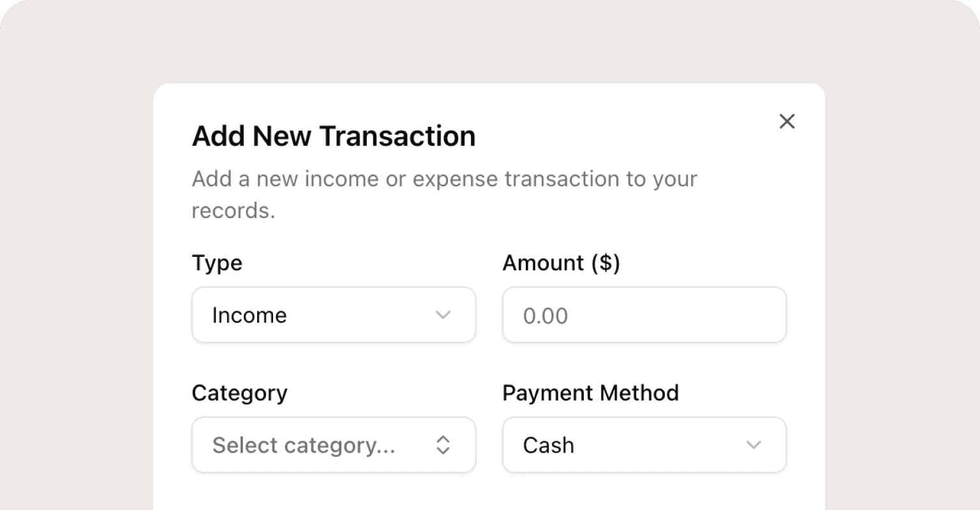Close the Add New Transaction dialog
The width and height of the screenshot is (980, 510).
(x=787, y=121)
